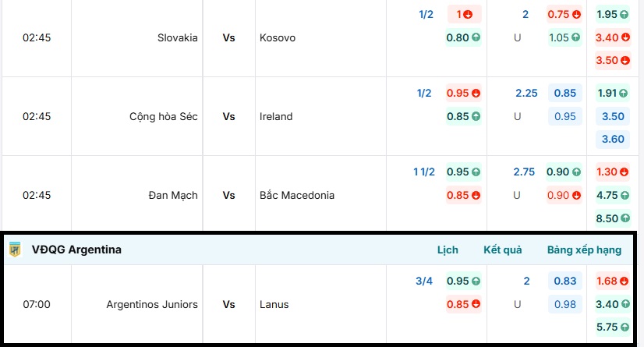Pick Slovakia vs Kosovo draw odds 3.40
644x347 pixels.
(612, 37)
